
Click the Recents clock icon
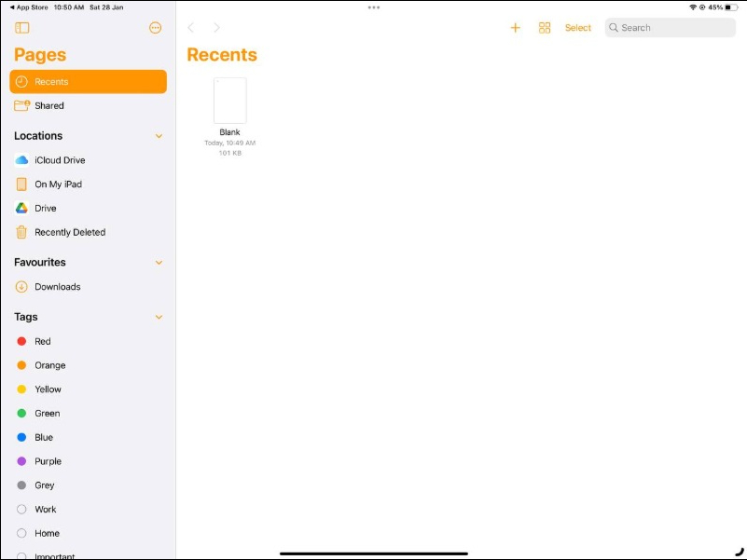coord(21,81)
